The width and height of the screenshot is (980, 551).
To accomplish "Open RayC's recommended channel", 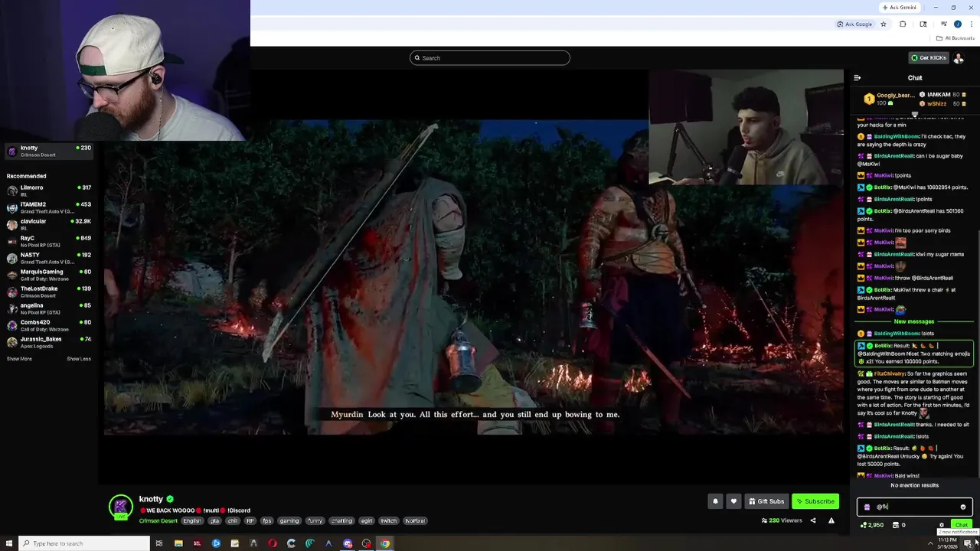I will pyautogui.click(x=49, y=241).
